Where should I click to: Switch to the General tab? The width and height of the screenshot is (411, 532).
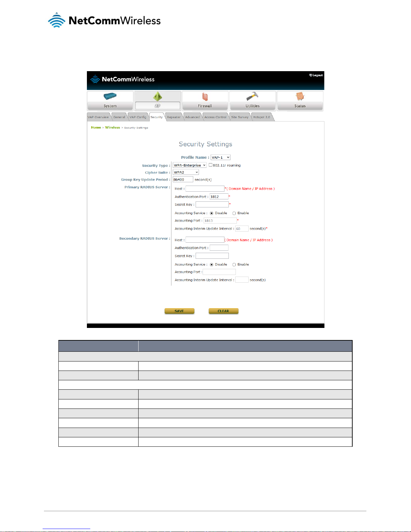(x=119, y=117)
